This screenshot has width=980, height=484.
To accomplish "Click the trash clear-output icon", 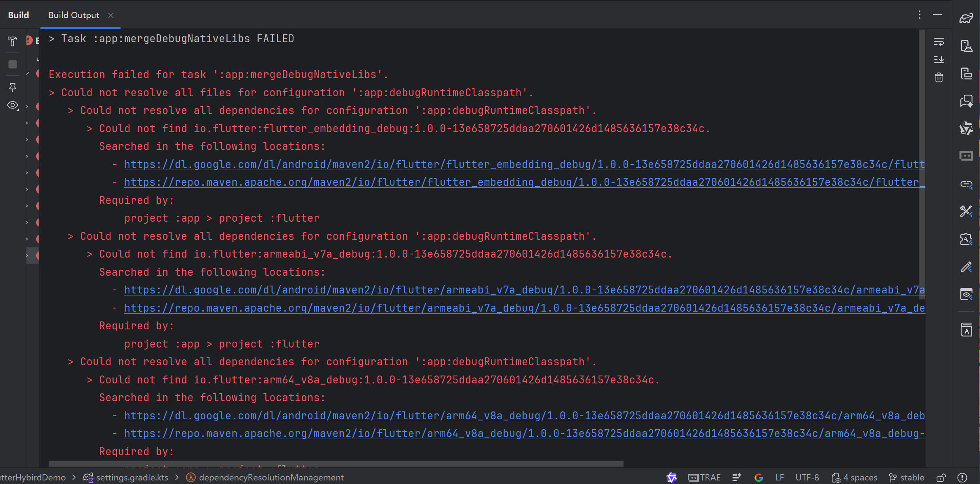I will pos(939,77).
